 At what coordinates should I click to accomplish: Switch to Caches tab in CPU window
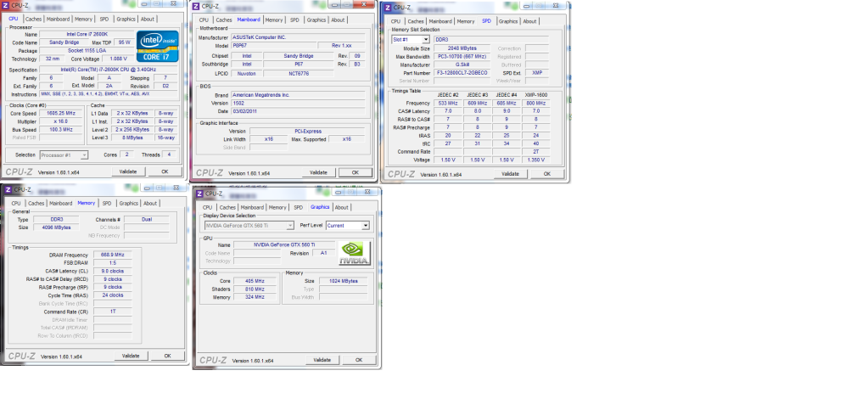click(x=33, y=19)
